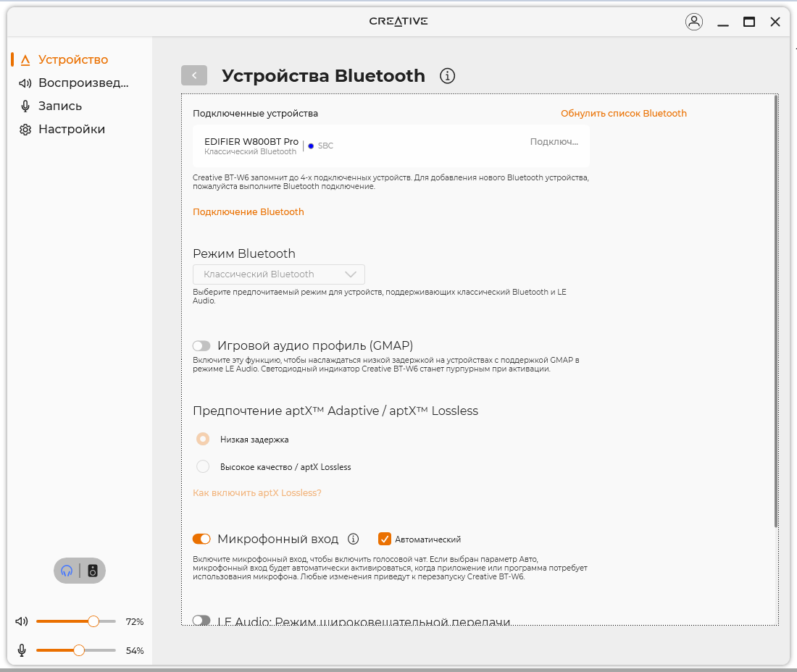The image size is (797, 672).
Task: Open the user account profile icon
Action: [x=694, y=22]
